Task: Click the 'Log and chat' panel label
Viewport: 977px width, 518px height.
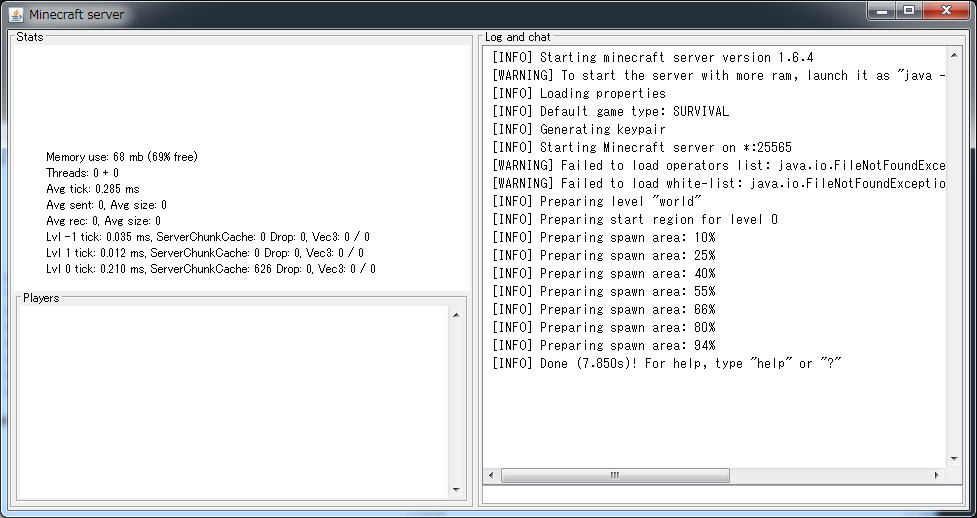Action: tap(518, 37)
